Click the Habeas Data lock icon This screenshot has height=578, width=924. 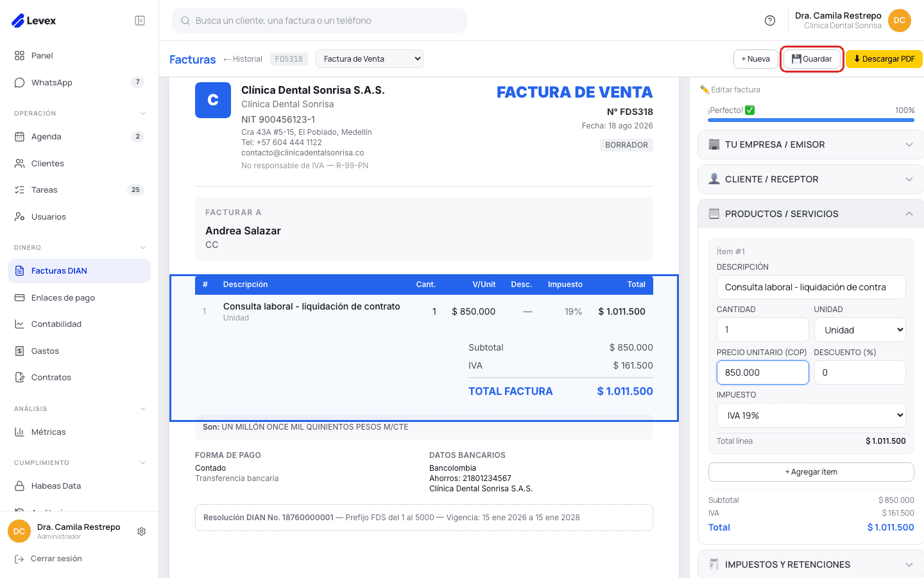(x=19, y=486)
